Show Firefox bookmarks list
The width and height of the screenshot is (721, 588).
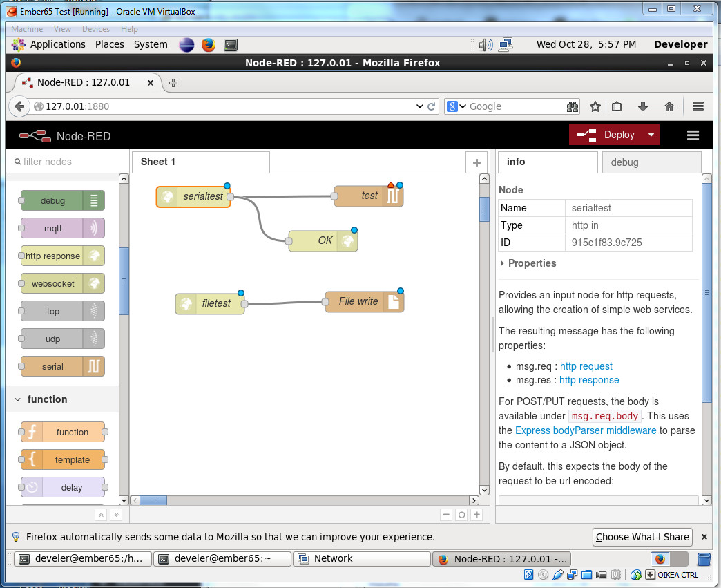tap(617, 106)
